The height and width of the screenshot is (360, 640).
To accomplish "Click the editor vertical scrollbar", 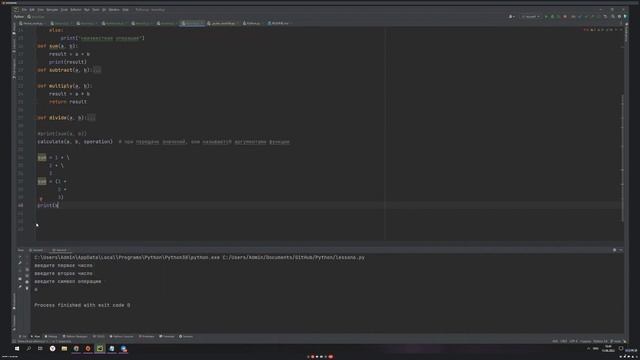I will click(622, 159).
